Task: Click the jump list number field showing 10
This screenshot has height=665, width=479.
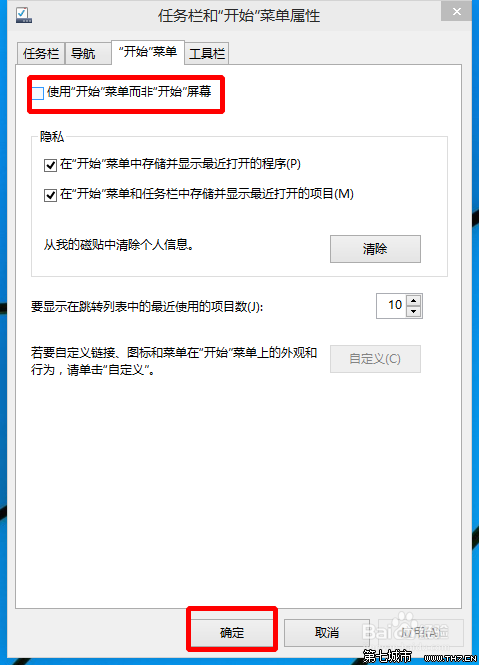Action: tap(392, 305)
